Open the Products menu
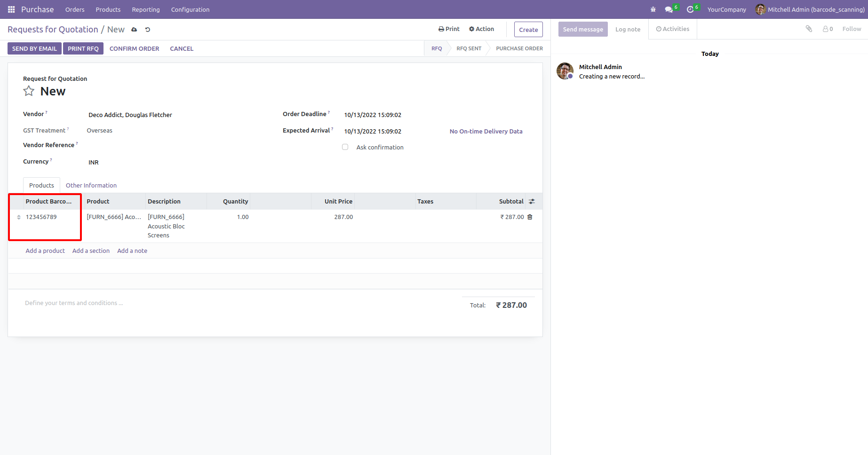The width and height of the screenshot is (868, 455). coord(108,9)
